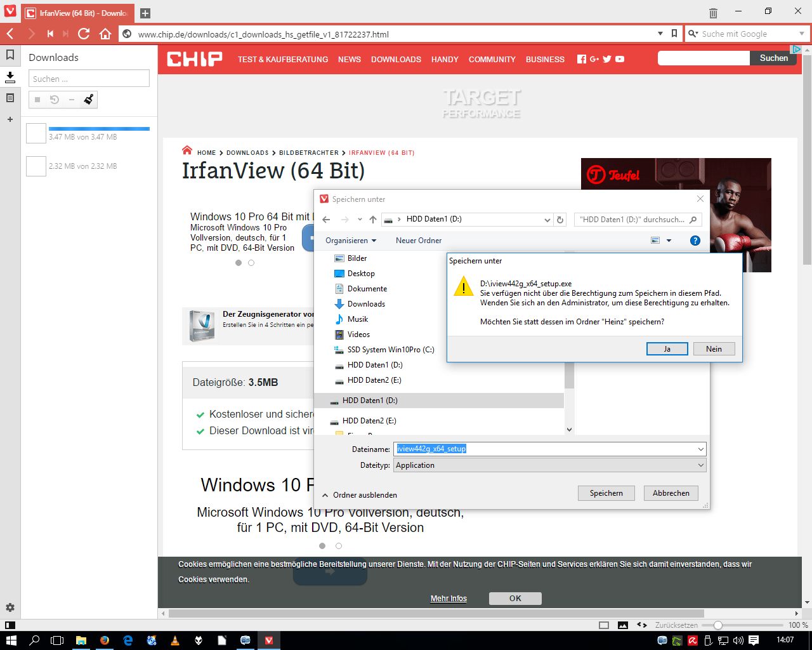Reload the current page
The image size is (812, 650).
(x=84, y=34)
